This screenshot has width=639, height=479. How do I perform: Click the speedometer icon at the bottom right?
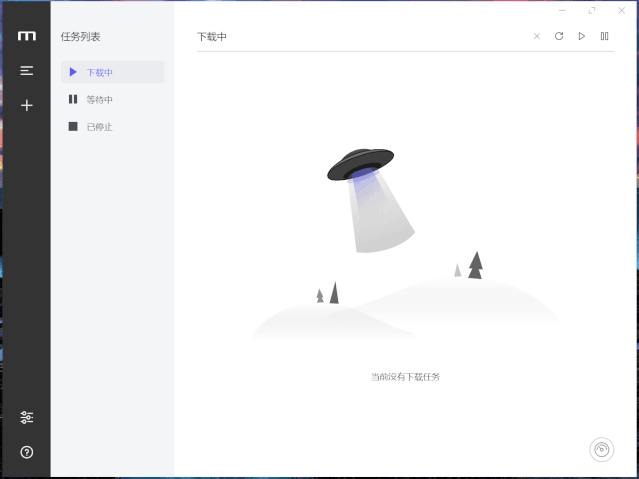coord(602,450)
